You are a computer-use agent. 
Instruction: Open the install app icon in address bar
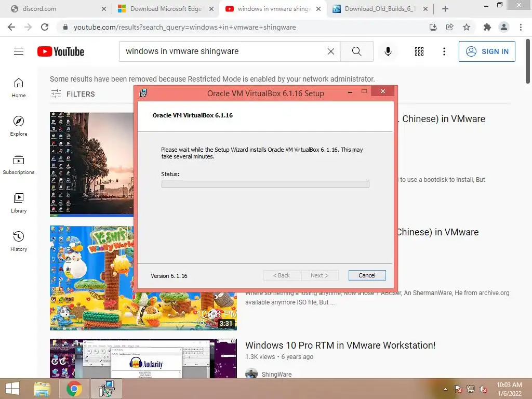click(433, 27)
